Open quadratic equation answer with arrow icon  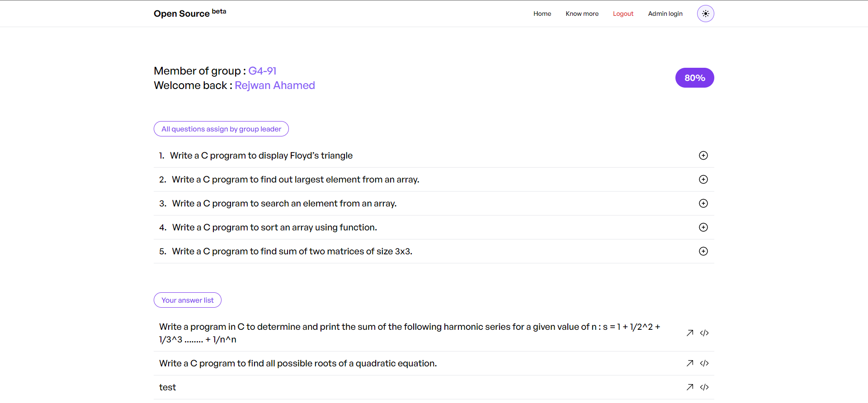(x=690, y=363)
